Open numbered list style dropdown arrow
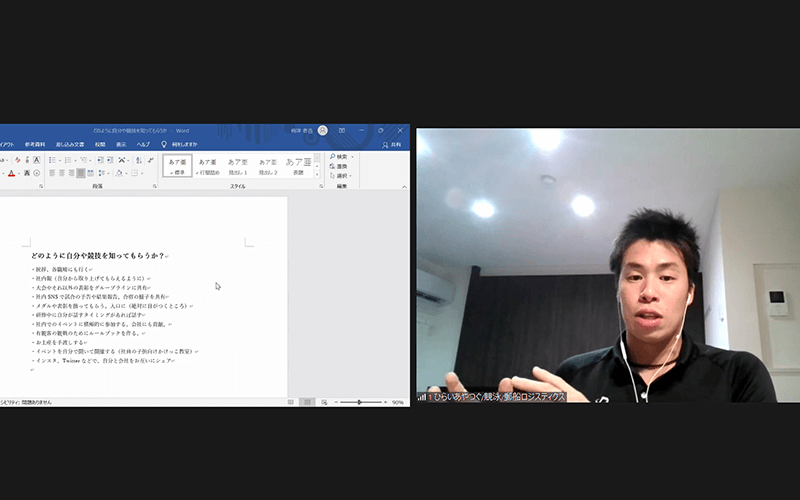 [76, 160]
